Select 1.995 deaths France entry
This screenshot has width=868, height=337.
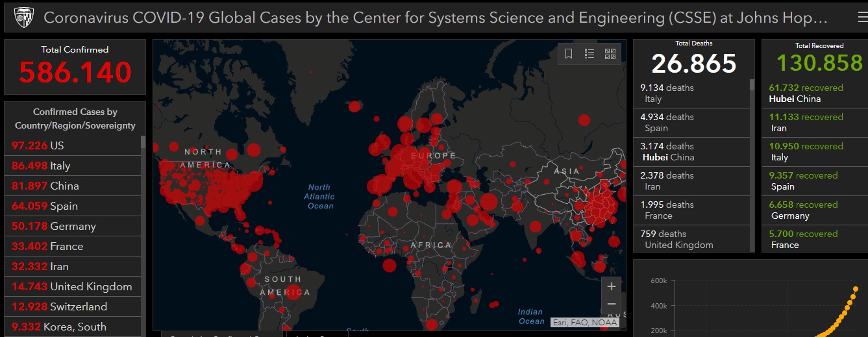691,210
